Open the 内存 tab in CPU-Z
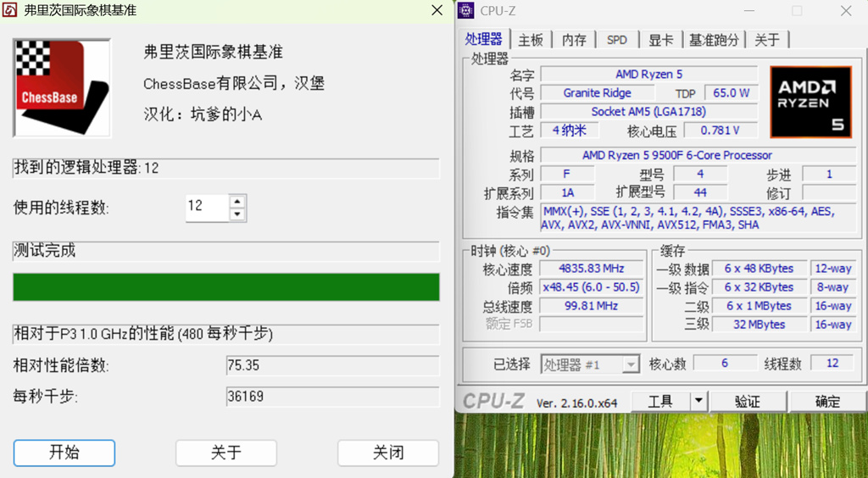This screenshot has height=478, width=868. [x=574, y=40]
